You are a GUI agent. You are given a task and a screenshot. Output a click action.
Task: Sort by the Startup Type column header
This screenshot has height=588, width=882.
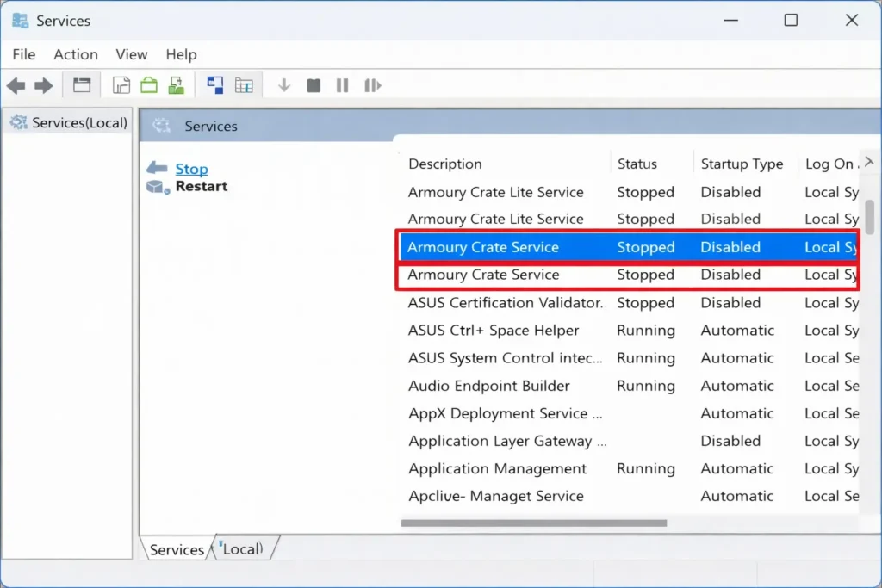742,164
